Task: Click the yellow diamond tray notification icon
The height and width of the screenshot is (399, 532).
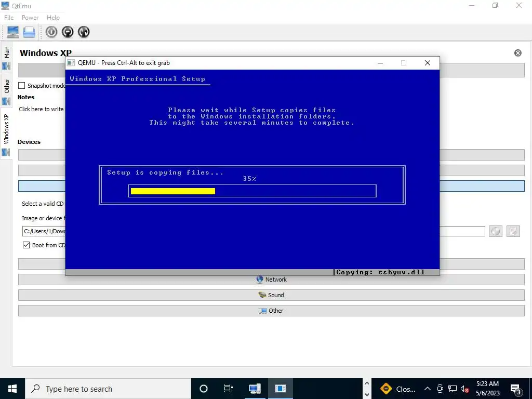Action: pos(386,389)
